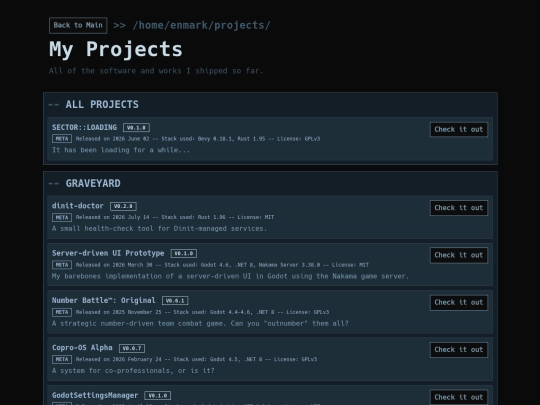This screenshot has height=405, width=540.
Task: Click 'Released on 2026 February 24' metadata line
Action: tap(196, 359)
